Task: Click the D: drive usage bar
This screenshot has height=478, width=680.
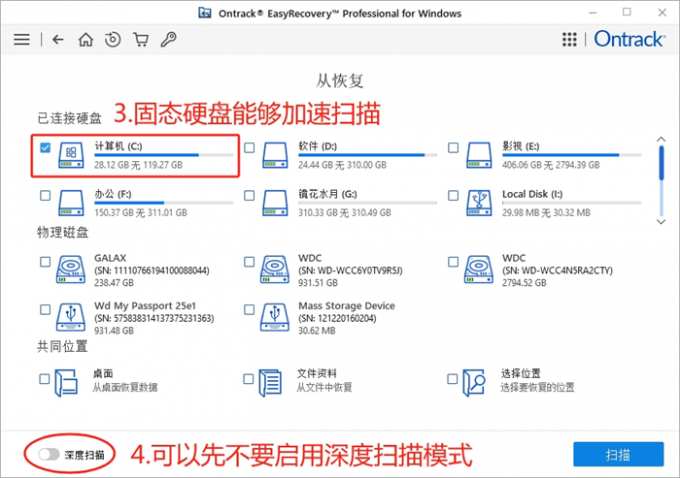Action: tap(367, 155)
